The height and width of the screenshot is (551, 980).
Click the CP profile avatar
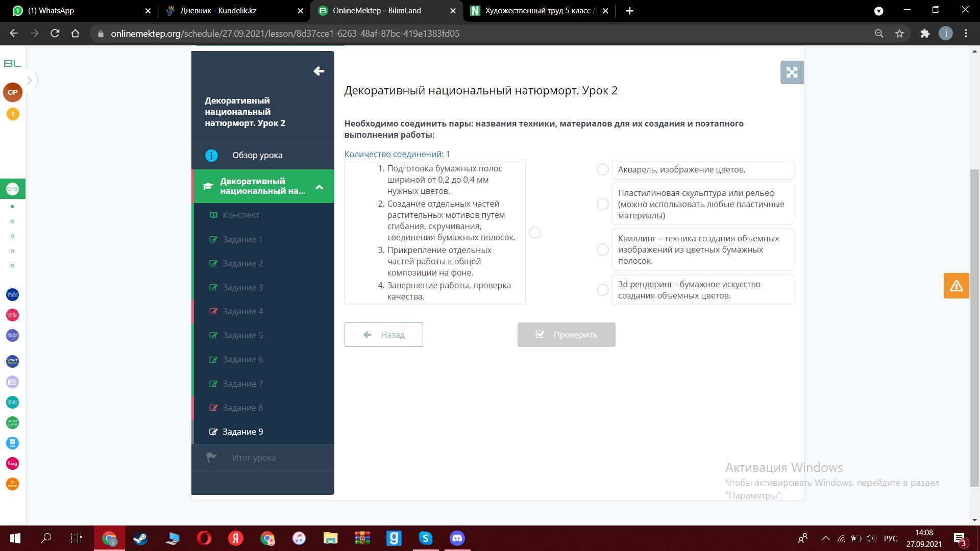coord(12,92)
